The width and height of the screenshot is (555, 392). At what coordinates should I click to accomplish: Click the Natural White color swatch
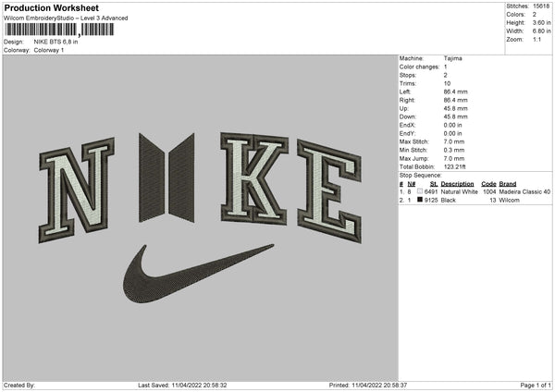(420, 191)
